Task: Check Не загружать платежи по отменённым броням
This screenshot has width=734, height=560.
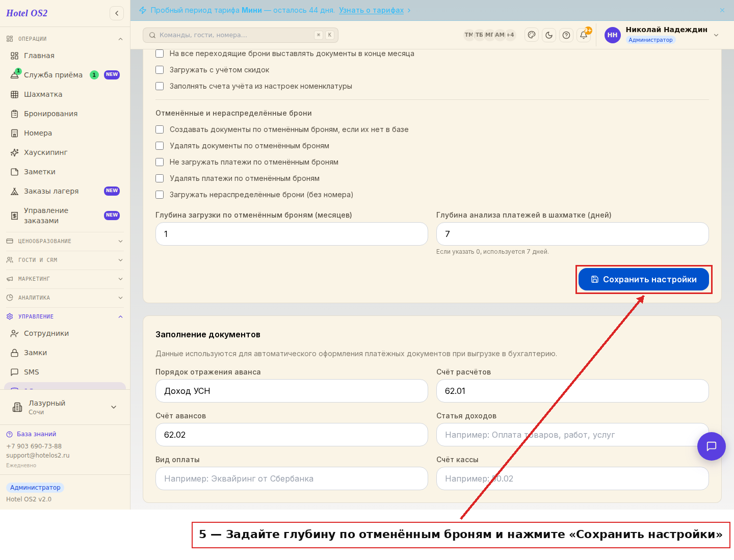Action: point(160,162)
